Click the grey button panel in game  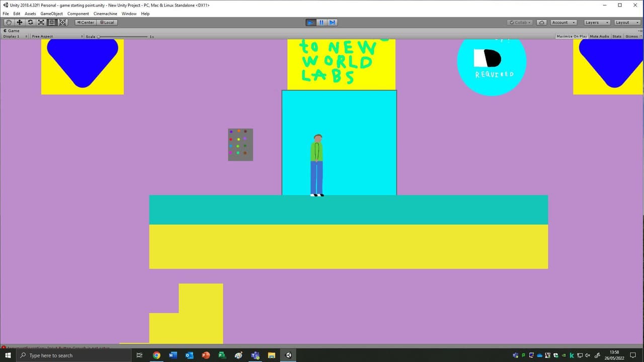tap(240, 145)
